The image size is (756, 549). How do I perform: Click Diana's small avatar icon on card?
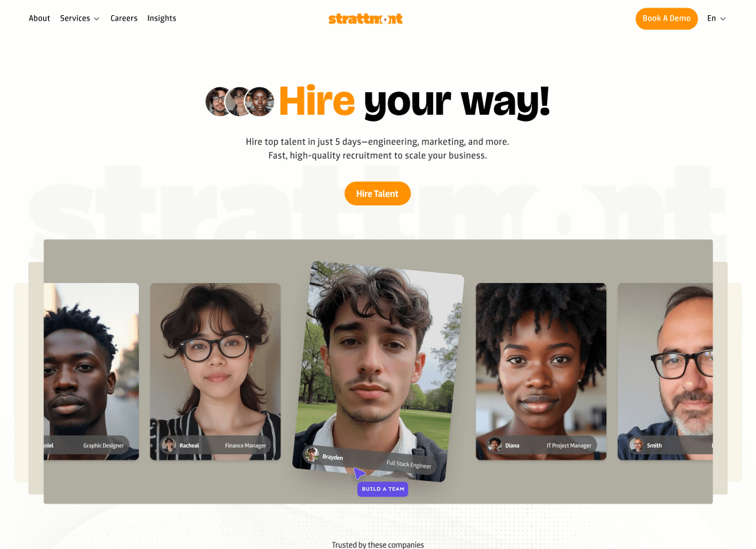[494, 445]
